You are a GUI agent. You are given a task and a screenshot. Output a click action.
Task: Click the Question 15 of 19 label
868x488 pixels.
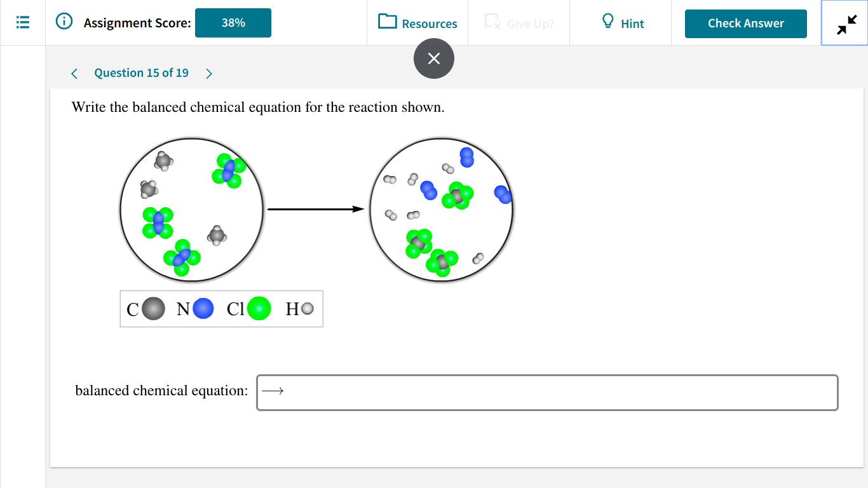pos(141,72)
